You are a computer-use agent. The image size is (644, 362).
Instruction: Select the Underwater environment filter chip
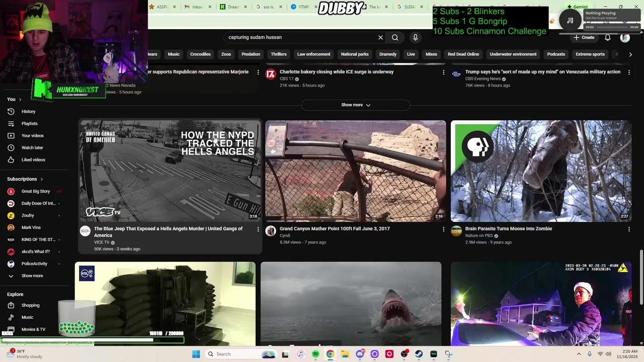click(513, 54)
